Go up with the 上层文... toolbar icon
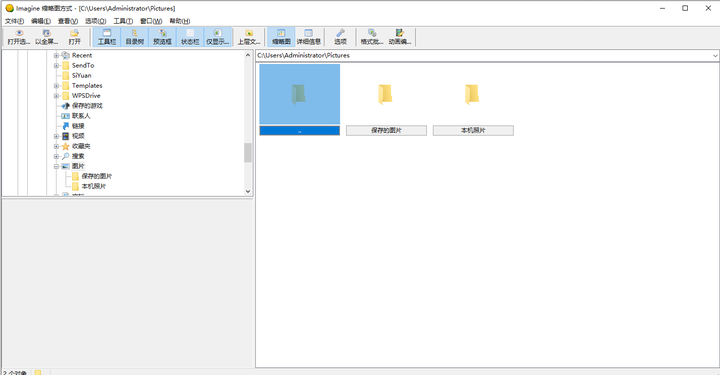Image resolution: width=720 pixels, height=375 pixels. (248, 33)
